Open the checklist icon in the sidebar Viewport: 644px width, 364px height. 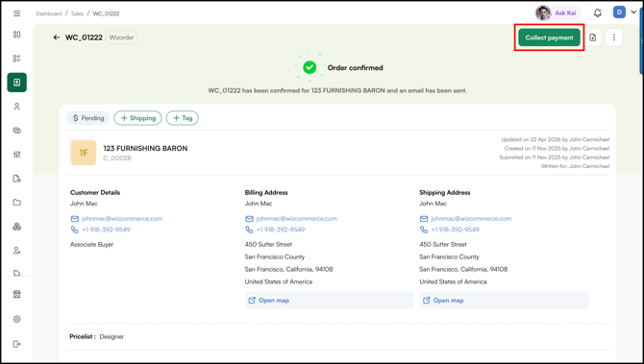[17, 59]
